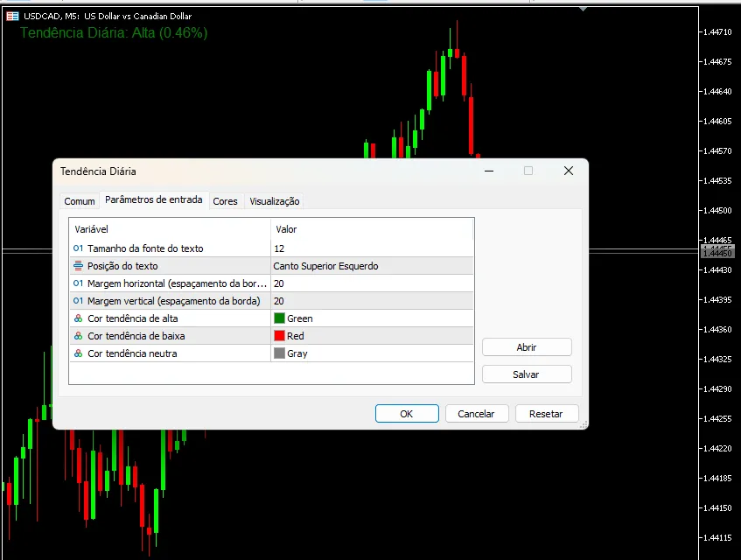Click the Resetar button
Image resolution: width=741 pixels, height=560 pixels.
pyautogui.click(x=546, y=414)
